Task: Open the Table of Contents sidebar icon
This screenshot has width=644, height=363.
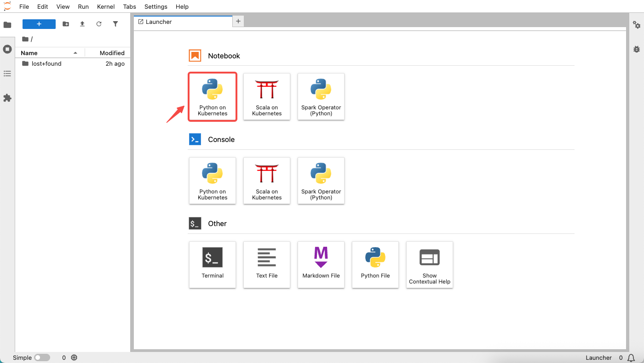Action: 7,74
